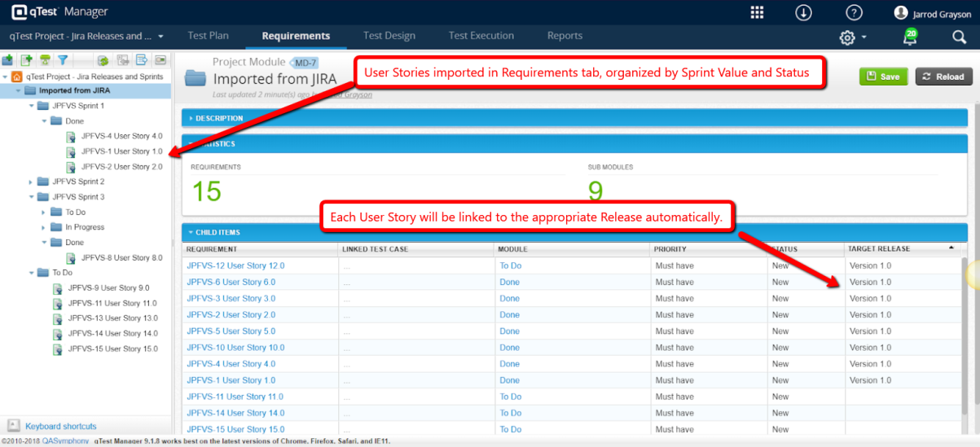
Task: Click requirement icon beside JPFVS-9 User Story 9.0
Action: [x=59, y=288]
